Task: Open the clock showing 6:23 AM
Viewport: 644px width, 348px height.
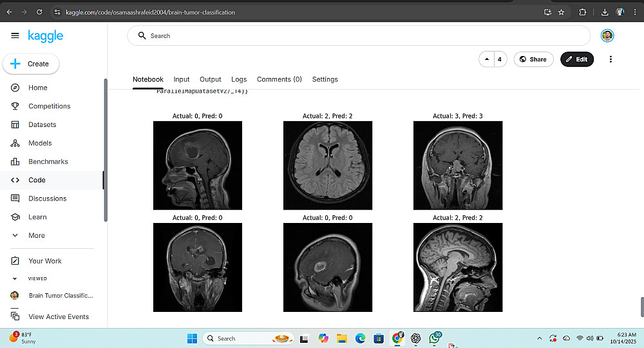Action: click(x=623, y=338)
